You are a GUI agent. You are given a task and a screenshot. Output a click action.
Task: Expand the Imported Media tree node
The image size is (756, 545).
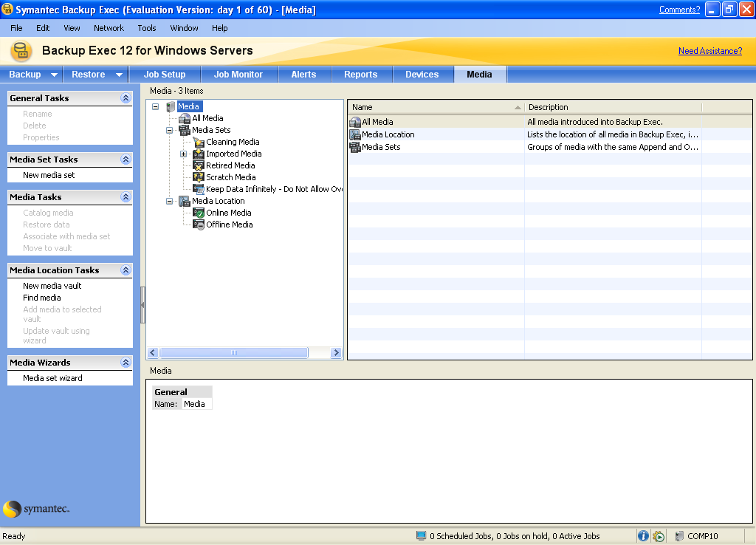coord(184,154)
